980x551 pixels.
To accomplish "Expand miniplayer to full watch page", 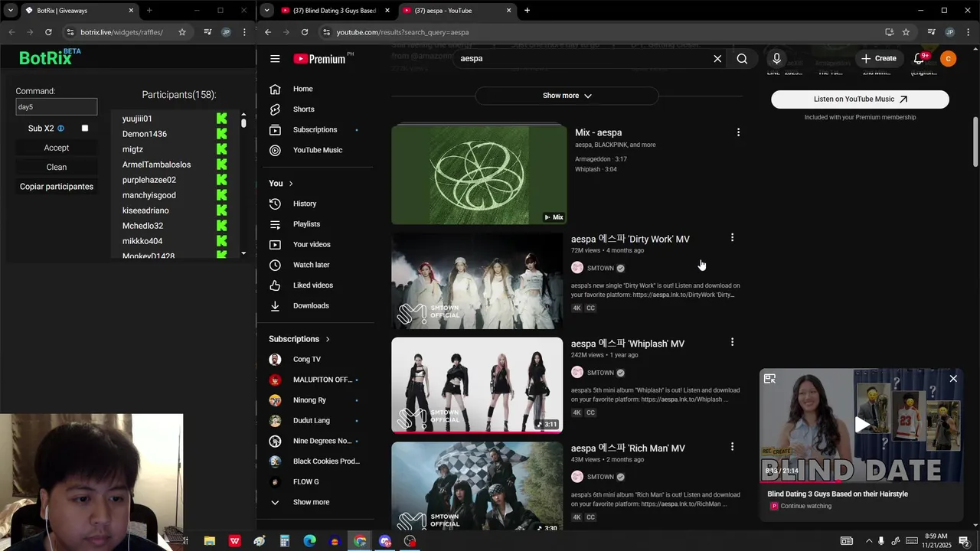I will [x=769, y=379].
